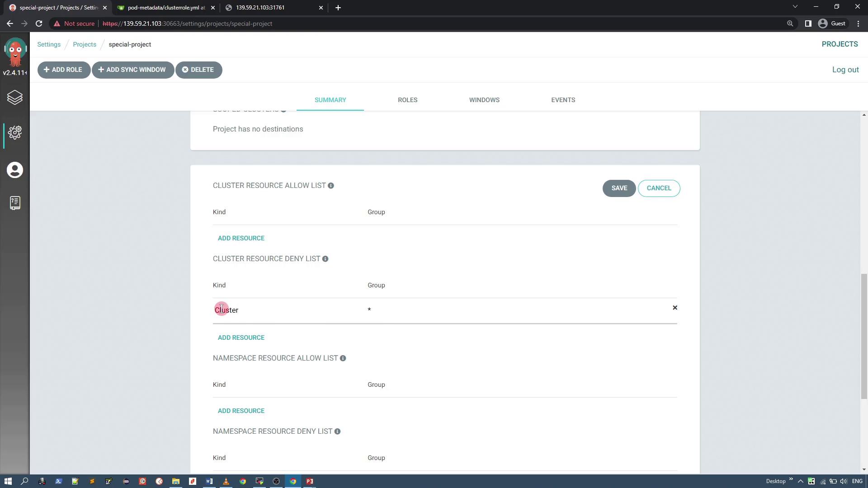868x488 pixels.
Task: Click info icon beside Namespace Resource Allow List
Action: coord(343,358)
